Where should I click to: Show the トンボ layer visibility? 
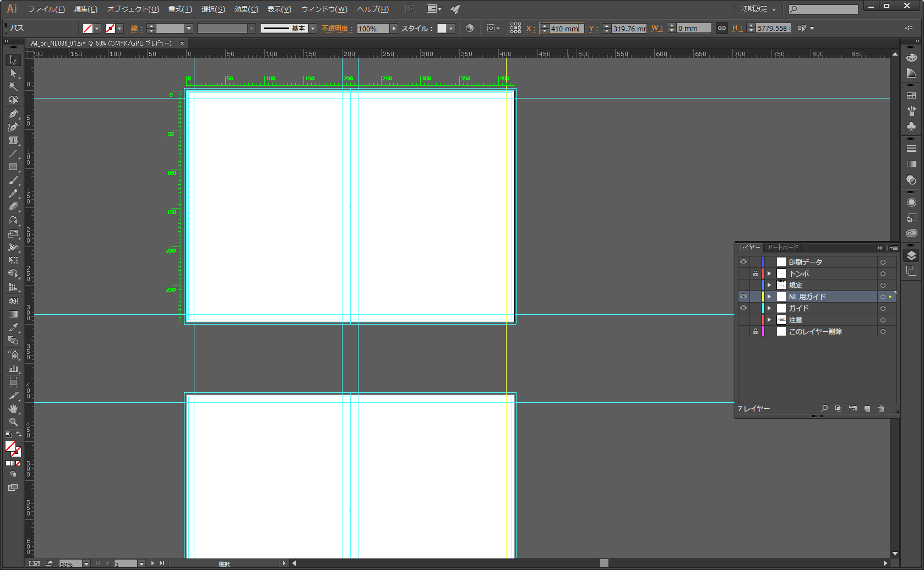(x=743, y=273)
